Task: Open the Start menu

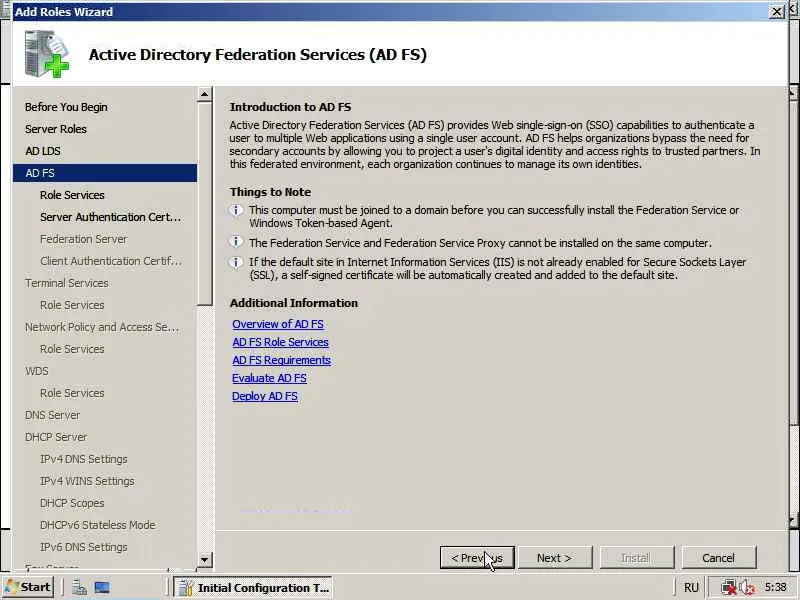Action: (29, 587)
